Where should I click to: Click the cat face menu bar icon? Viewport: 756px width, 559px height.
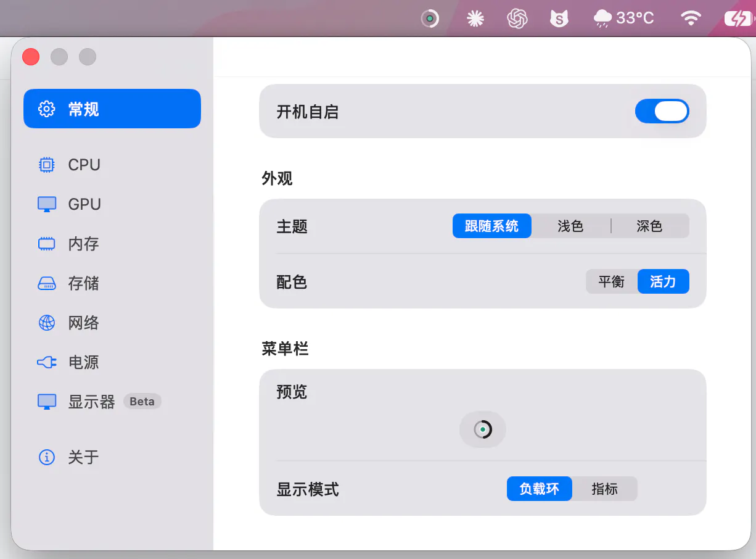coord(559,19)
